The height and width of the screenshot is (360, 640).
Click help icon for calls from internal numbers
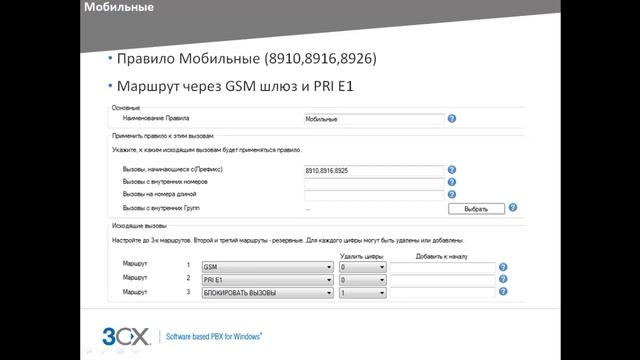tap(451, 182)
